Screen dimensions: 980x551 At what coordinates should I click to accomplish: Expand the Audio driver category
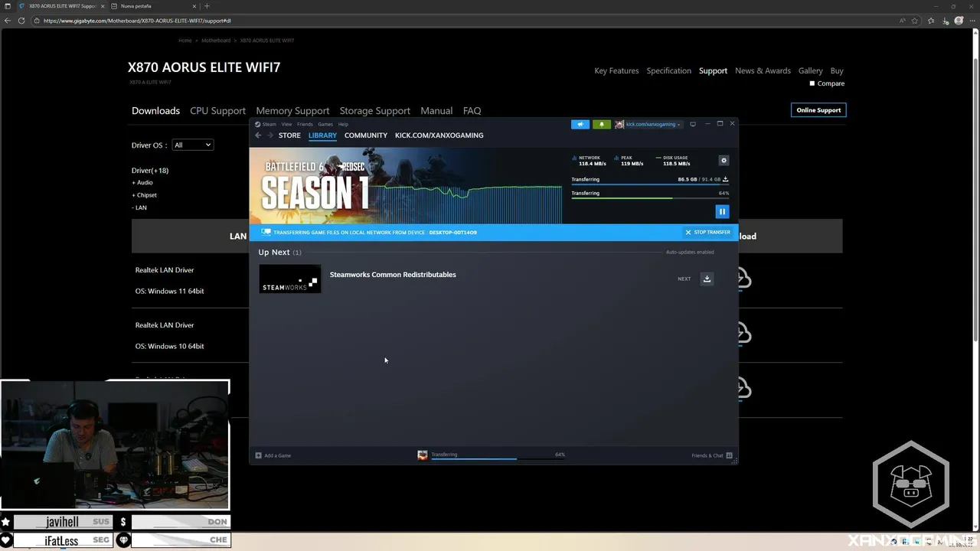tap(142, 183)
